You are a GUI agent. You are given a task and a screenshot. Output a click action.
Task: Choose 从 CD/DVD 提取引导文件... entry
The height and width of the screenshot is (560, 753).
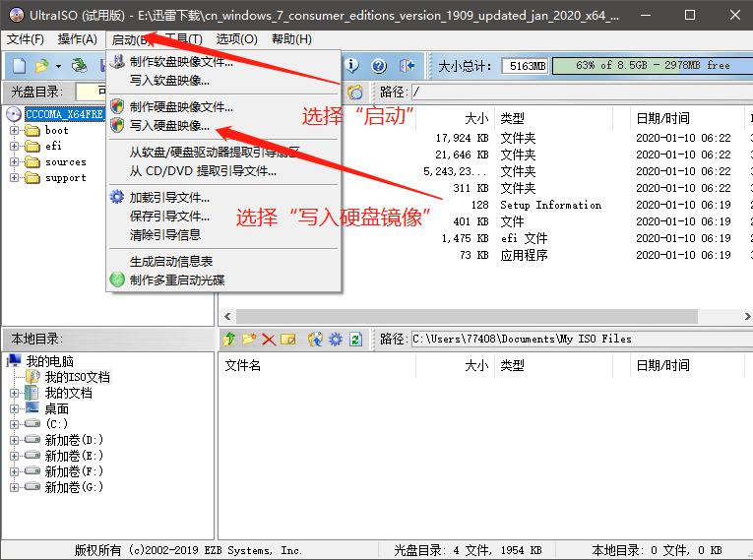point(223,171)
